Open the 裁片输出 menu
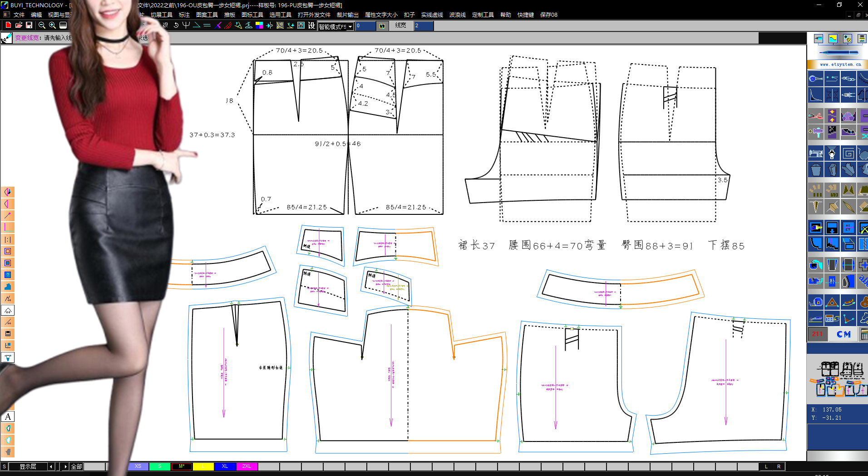Screen dimensions: 868x476 tap(348, 15)
